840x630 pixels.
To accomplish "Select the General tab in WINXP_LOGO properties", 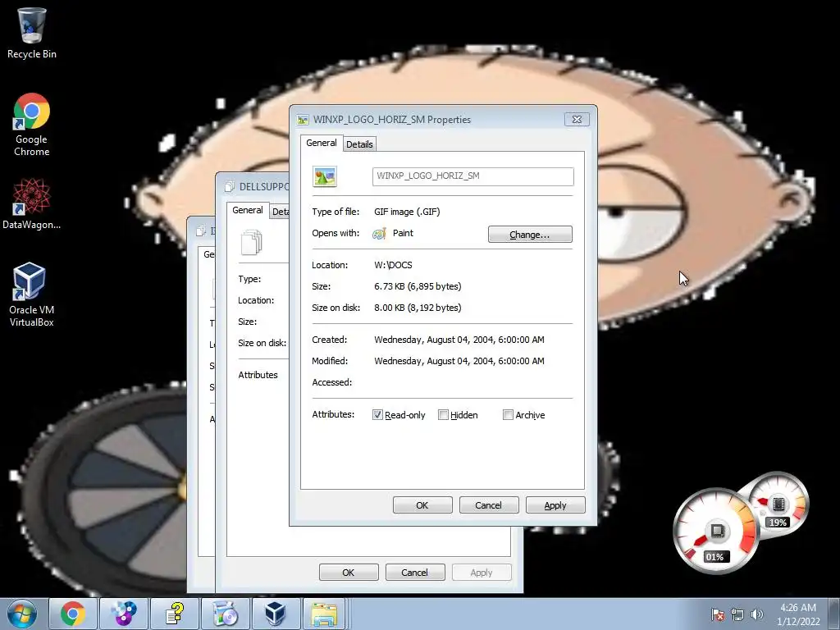I will (322, 143).
